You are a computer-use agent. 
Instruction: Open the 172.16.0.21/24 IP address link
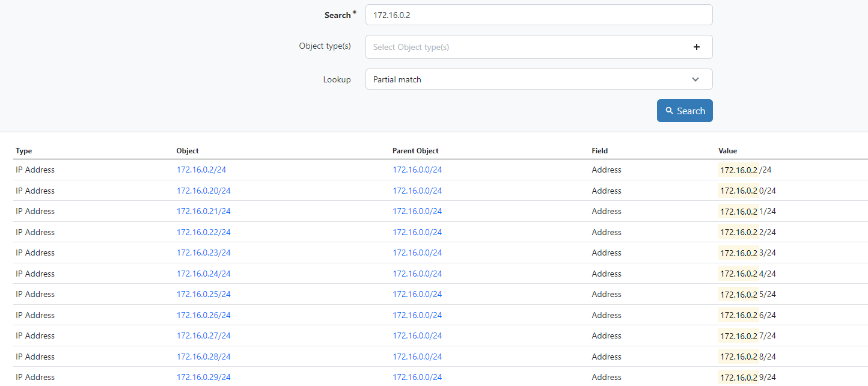pos(204,211)
